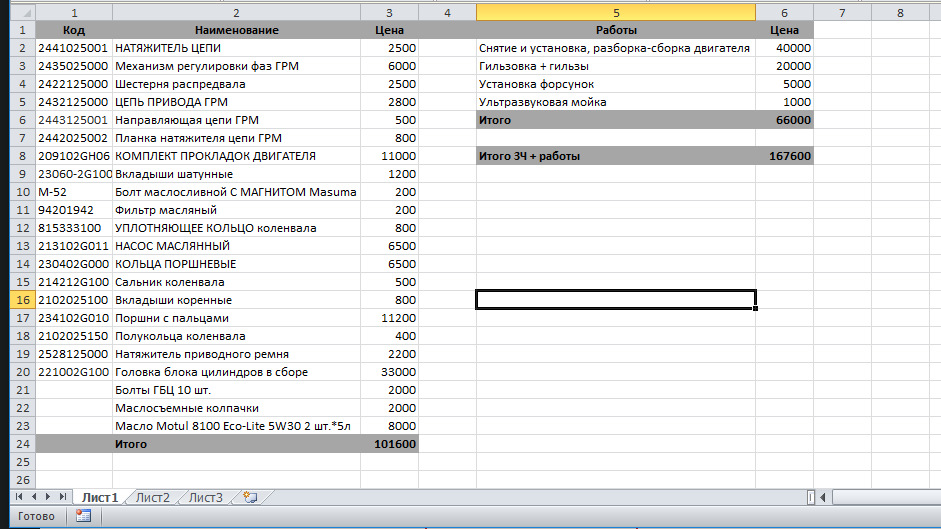Image resolution: width=941 pixels, height=529 pixels.
Task: Click the next sheet navigation arrow
Action: pyautogui.click(x=48, y=497)
